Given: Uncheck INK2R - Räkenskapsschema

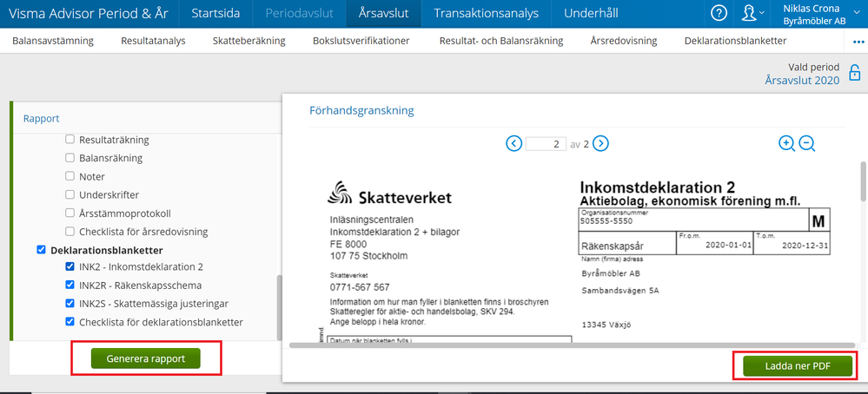Looking at the screenshot, I should click(70, 285).
